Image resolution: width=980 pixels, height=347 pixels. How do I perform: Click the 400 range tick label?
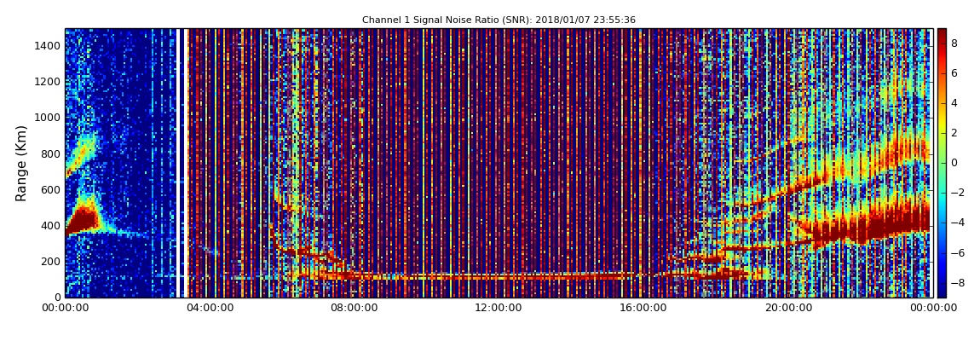(52, 226)
